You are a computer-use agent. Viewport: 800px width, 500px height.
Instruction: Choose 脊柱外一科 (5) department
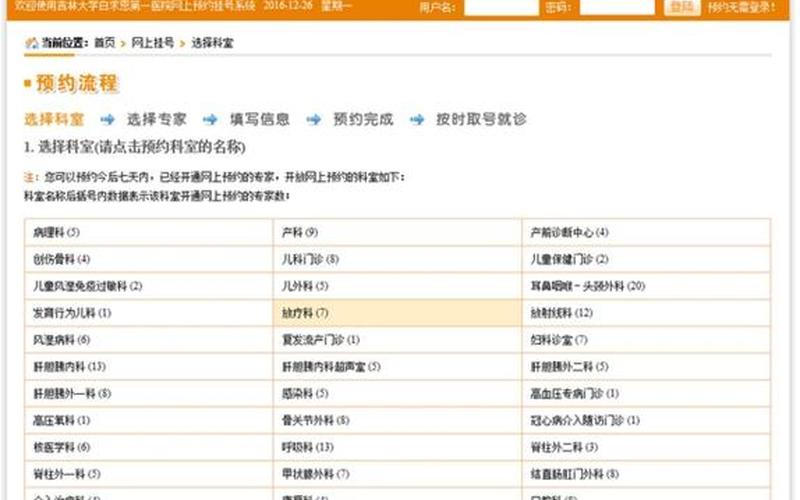pyautogui.click(x=67, y=474)
